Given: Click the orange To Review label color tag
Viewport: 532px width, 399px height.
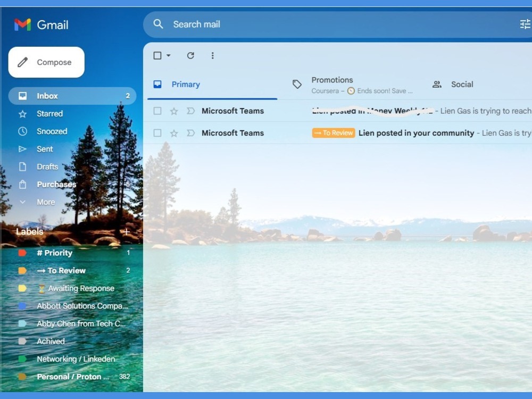Looking at the screenshot, I should (22, 270).
